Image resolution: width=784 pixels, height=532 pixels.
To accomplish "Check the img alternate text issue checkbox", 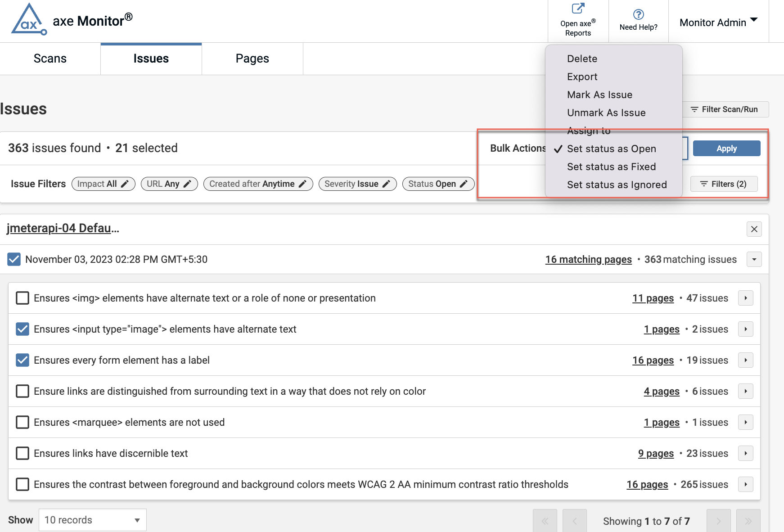I will tap(23, 298).
